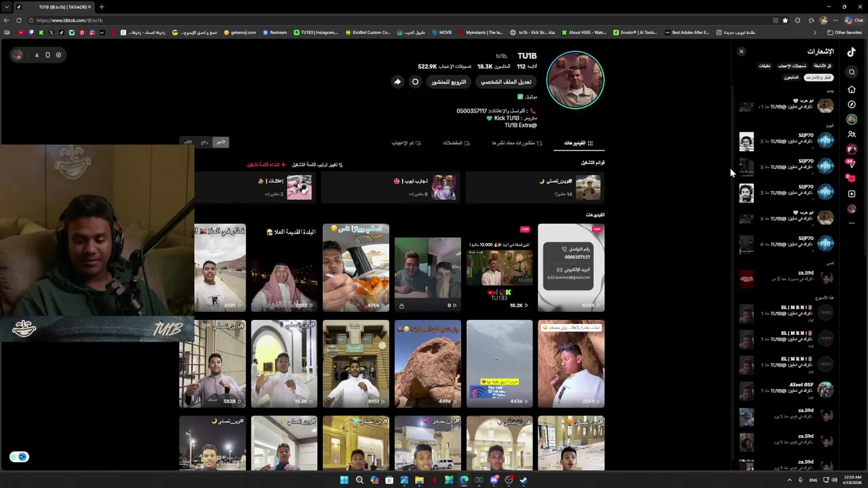Open the تجارب تيوب playlist card
The width and height of the screenshot is (868, 488).
click(391, 187)
